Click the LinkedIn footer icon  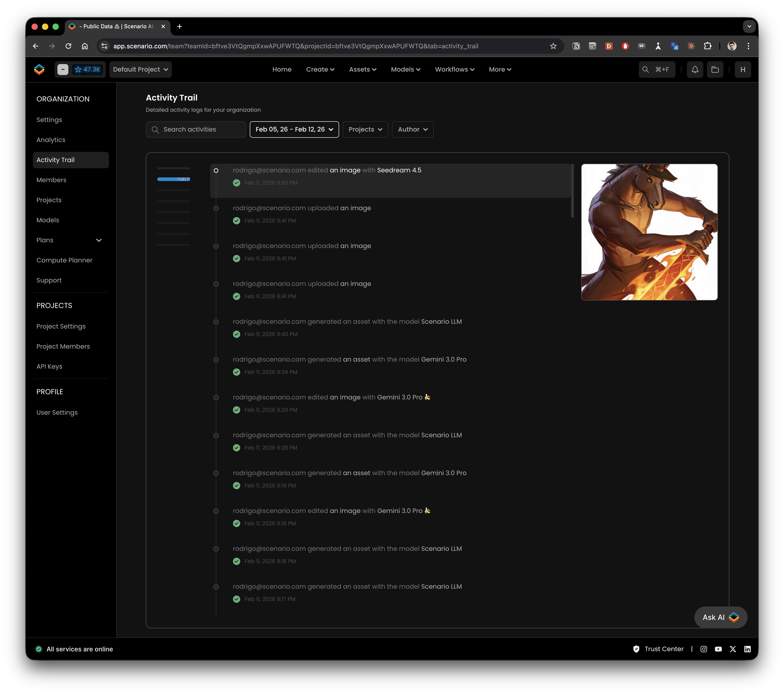tap(747, 649)
